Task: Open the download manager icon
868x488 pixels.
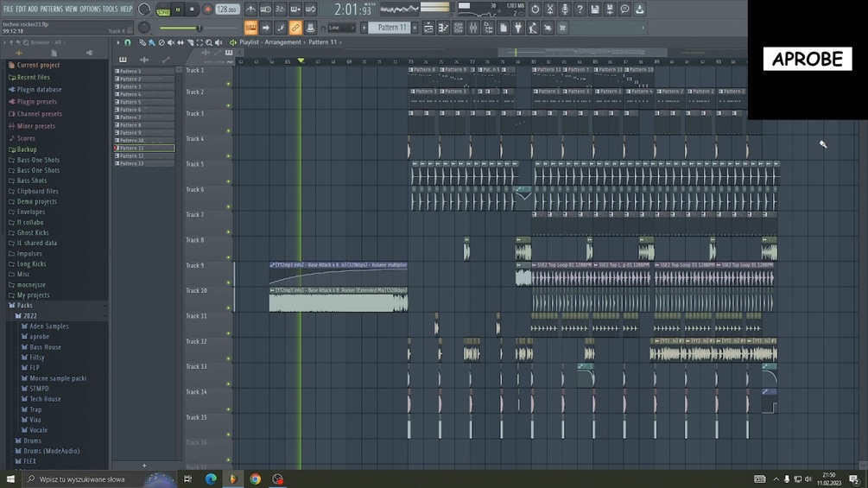Action: click(x=639, y=9)
